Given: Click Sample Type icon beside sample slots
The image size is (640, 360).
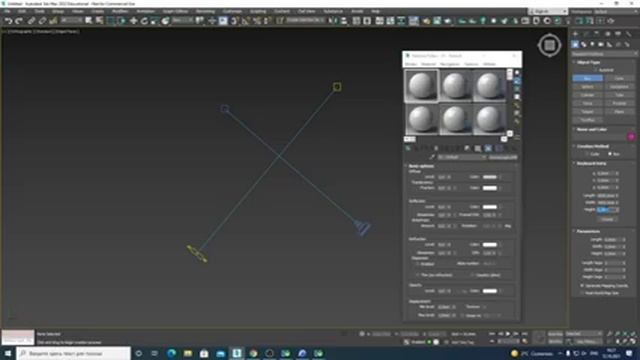Looking at the screenshot, I should (x=517, y=72).
